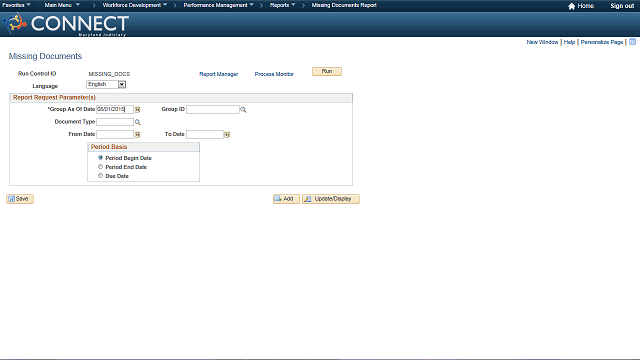Open Workforce Development breadcrumb menu
The width and height of the screenshot is (640, 360).
(135, 5)
